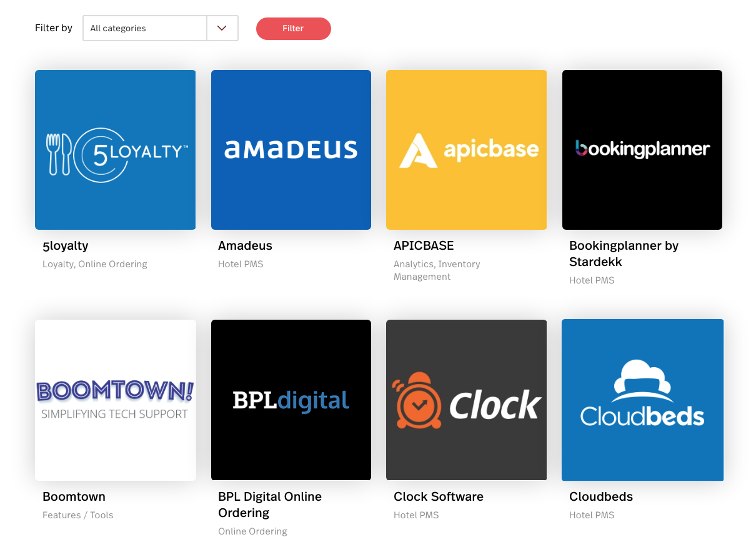
Task: Open the Clock alarm logo tile
Action: pos(466,400)
